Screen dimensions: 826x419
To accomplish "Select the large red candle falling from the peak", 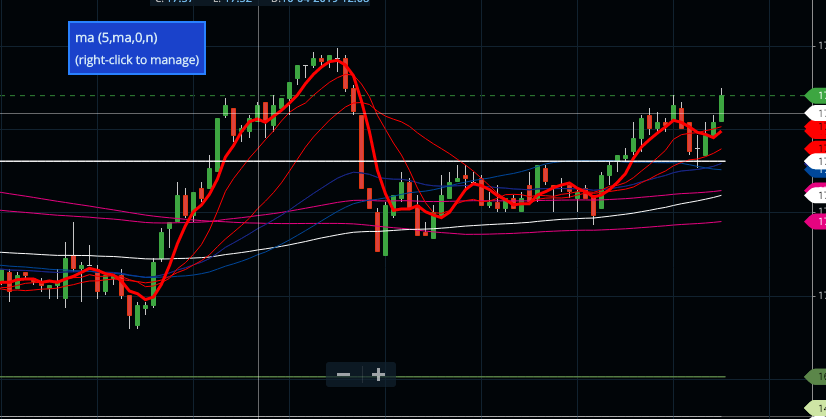I will (x=361, y=150).
